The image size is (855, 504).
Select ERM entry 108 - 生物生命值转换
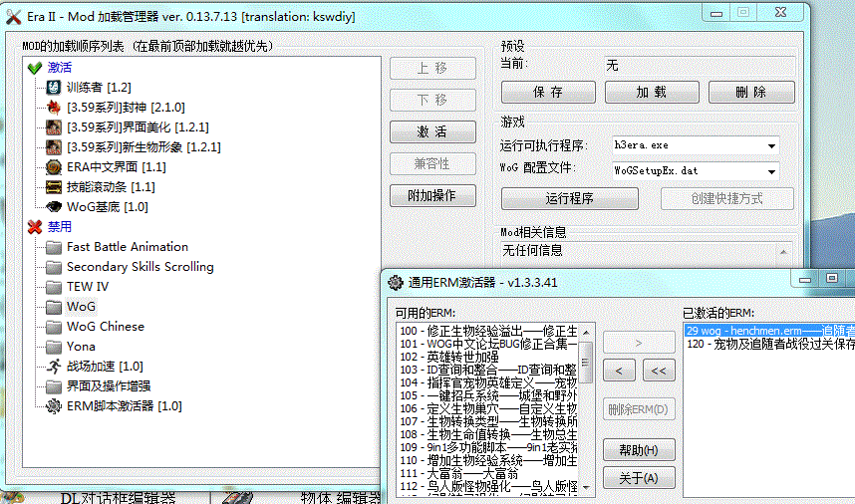(488, 434)
